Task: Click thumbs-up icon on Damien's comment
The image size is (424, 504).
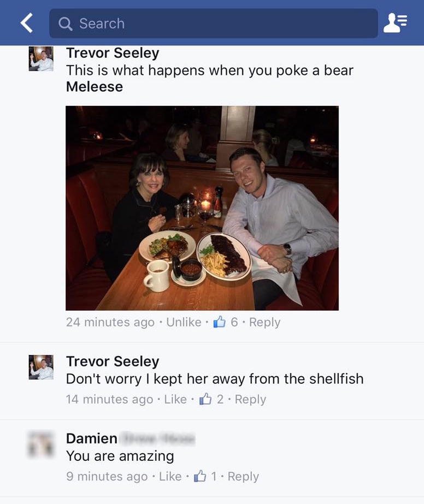Action: tap(200, 476)
